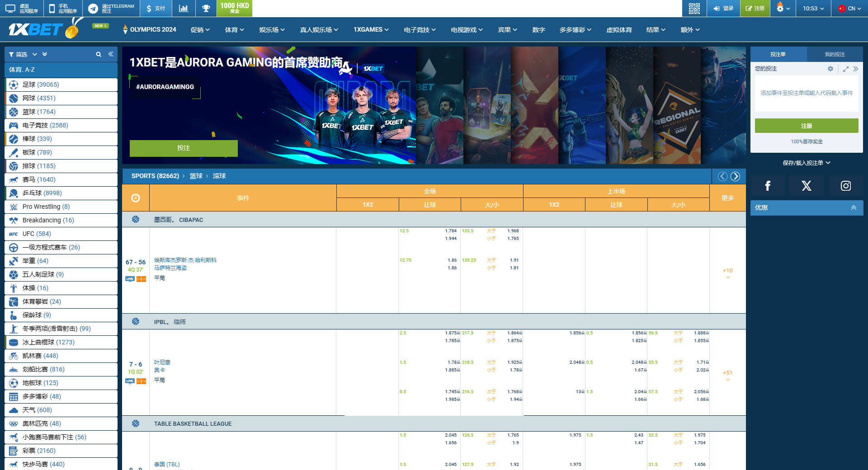Open bet slip settings gear icon
This screenshot has height=470, width=868.
click(830, 69)
